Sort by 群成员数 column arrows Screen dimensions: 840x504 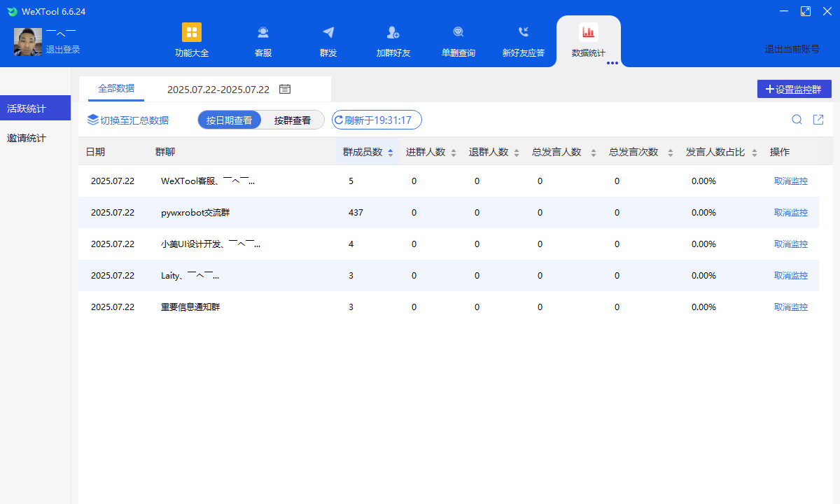(x=390, y=153)
